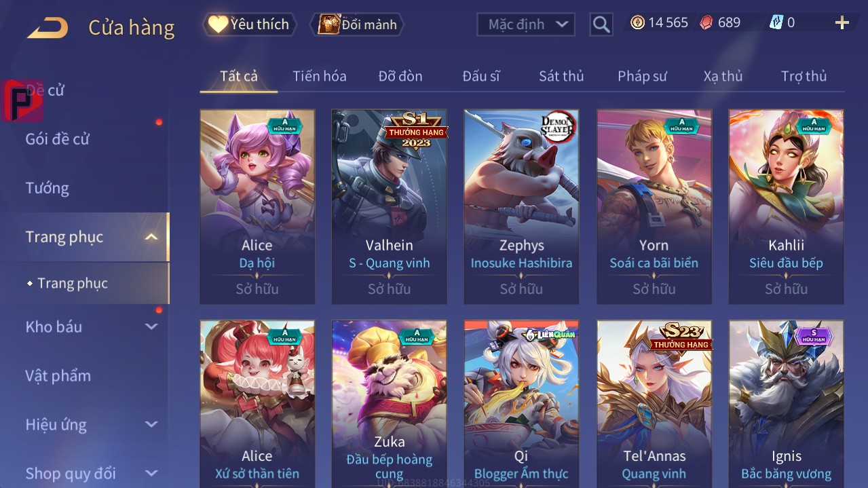
Task: Expand the Kho báu sidebar section
Action: pyautogui.click(x=151, y=327)
